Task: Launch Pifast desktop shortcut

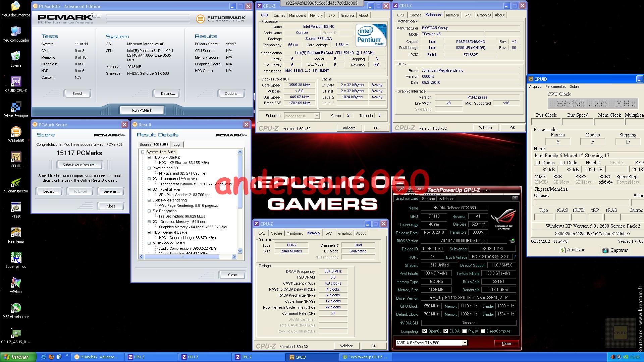Action: 16,210
